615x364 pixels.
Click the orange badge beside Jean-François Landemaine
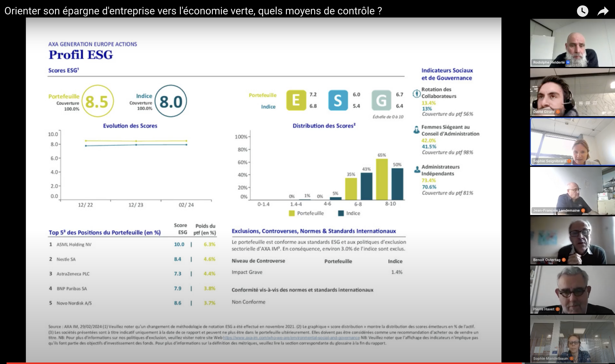coord(583,210)
